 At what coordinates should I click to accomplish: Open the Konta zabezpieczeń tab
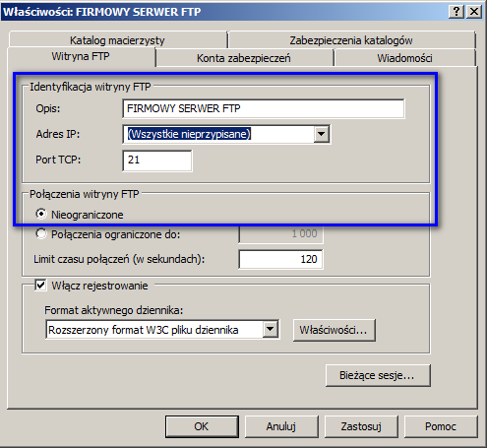tap(244, 58)
